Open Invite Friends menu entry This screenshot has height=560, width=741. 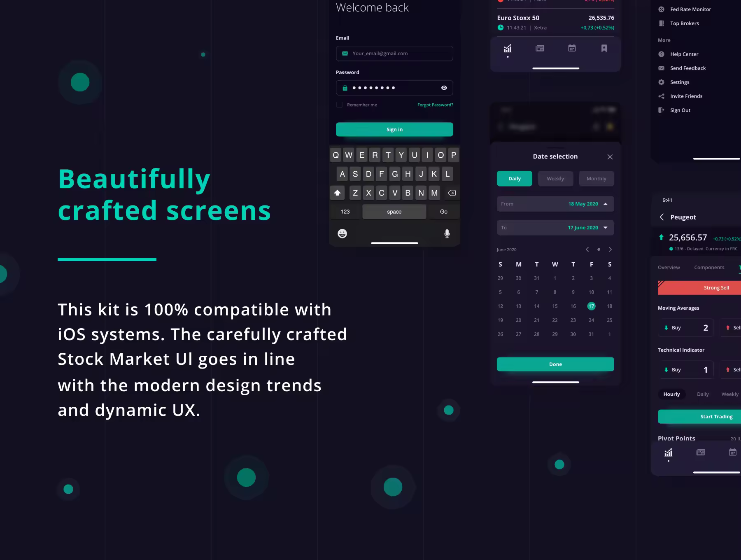coord(686,96)
